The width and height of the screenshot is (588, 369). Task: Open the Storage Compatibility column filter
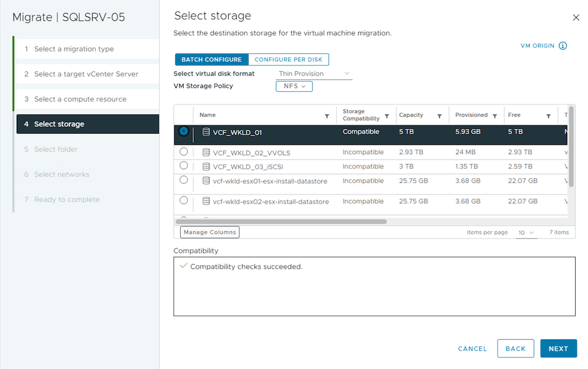point(387,116)
